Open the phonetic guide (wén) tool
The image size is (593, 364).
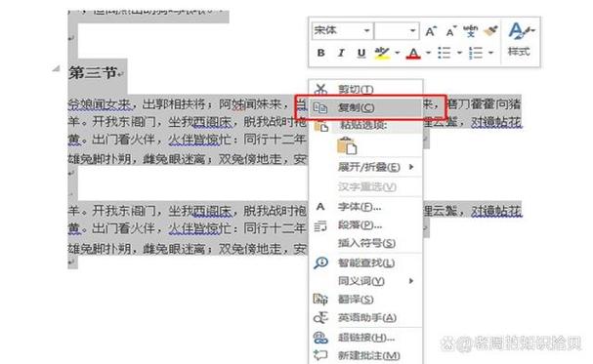(x=470, y=31)
